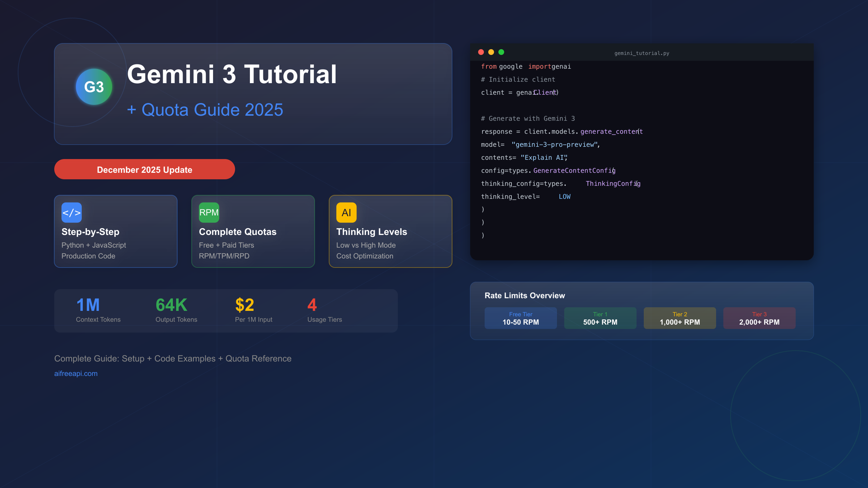This screenshot has height=488, width=868.
Task: Click the green RPM quota icon
Action: click(209, 213)
